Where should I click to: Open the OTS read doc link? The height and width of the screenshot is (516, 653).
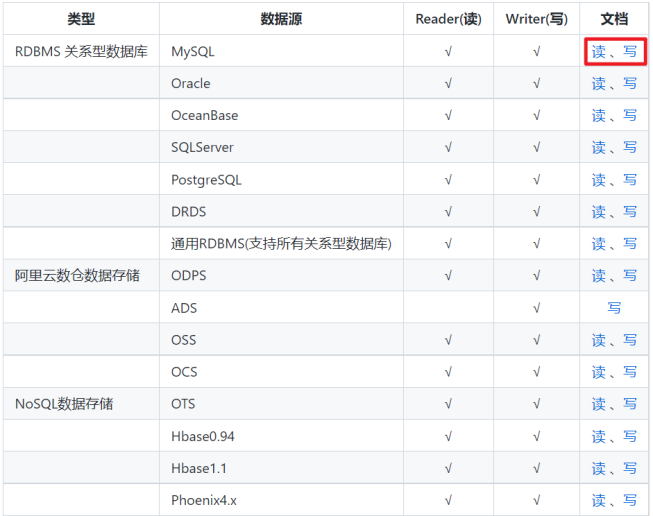pyautogui.click(x=599, y=404)
